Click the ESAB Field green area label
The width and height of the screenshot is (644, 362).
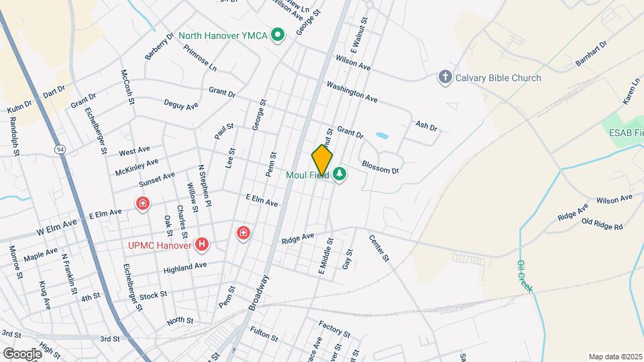click(x=627, y=133)
